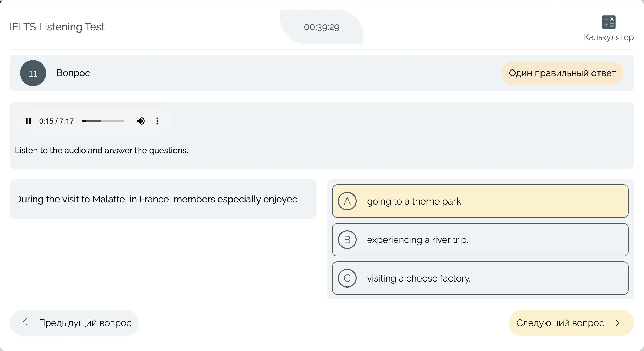Pause the audio playback

28,121
